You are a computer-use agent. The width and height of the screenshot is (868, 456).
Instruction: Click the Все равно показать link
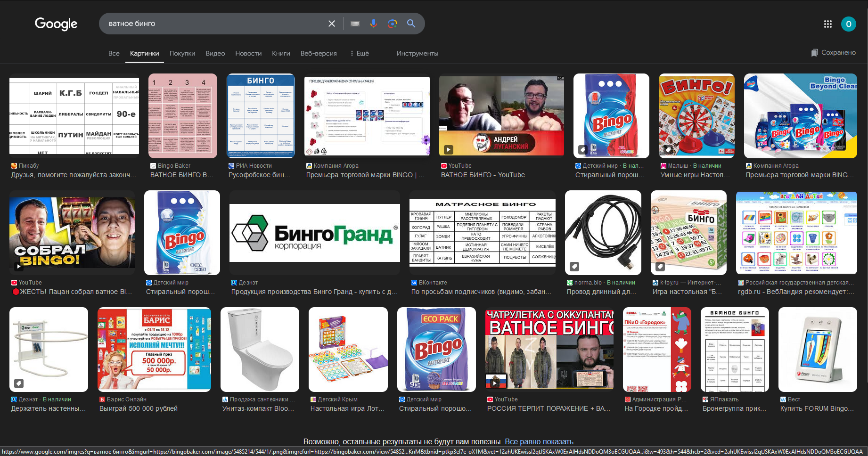pos(539,441)
